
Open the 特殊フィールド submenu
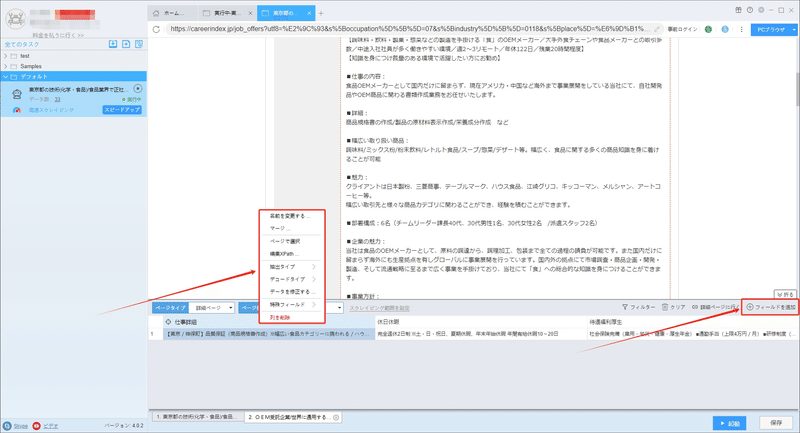pyautogui.click(x=291, y=304)
